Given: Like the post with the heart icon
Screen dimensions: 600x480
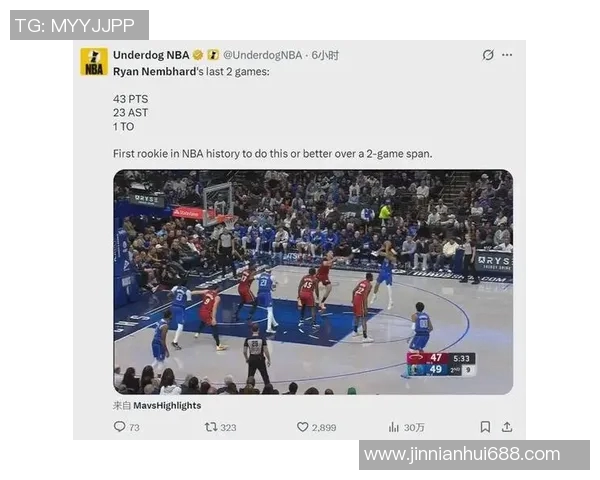Looking at the screenshot, I should (x=302, y=427).
